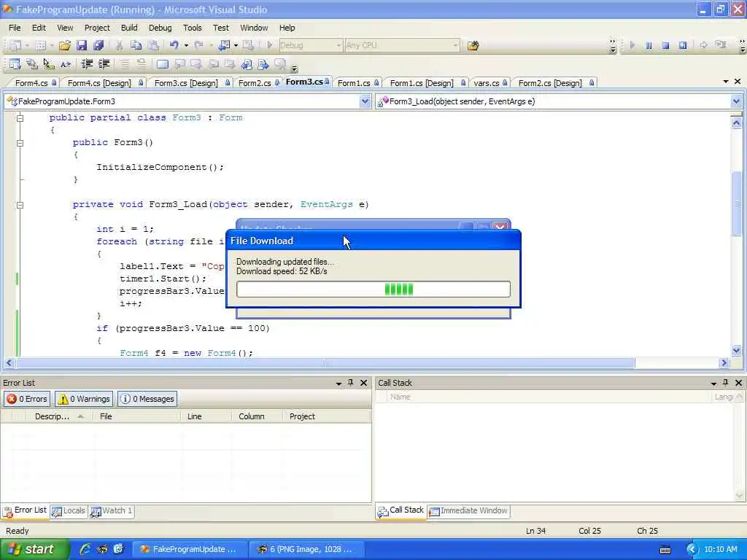The image size is (747, 560).
Task: Click the Open File folder icon
Action: pos(64,45)
